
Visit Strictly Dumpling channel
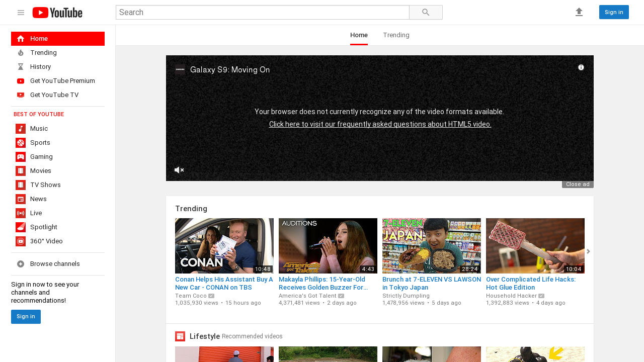(x=406, y=296)
